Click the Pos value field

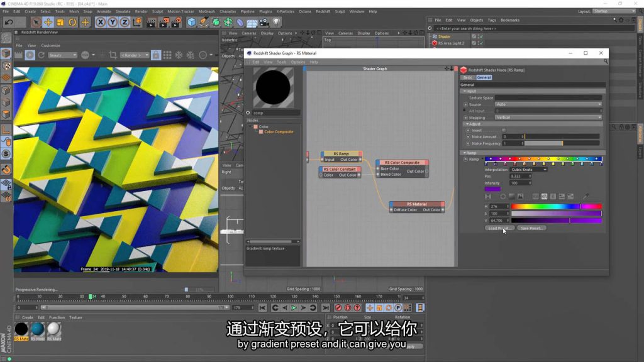click(x=521, y=177)
